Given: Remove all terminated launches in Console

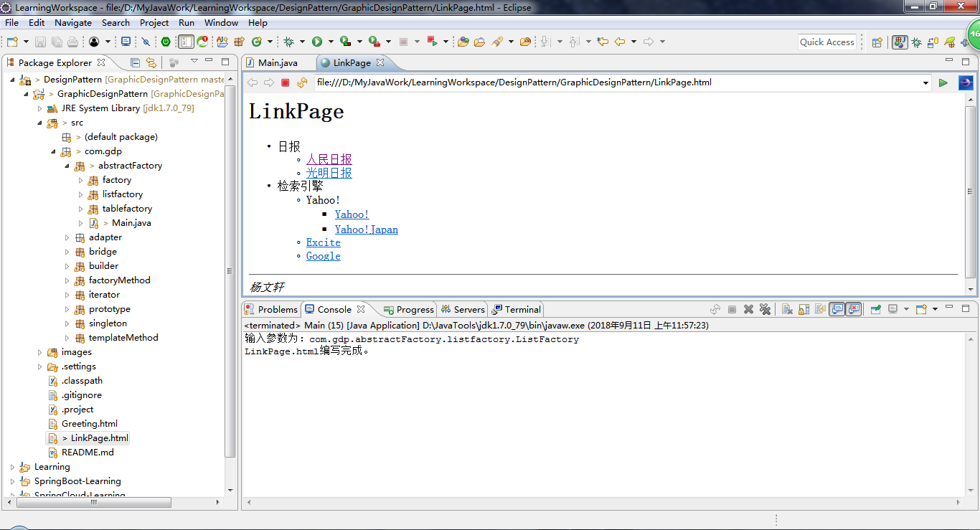Looking at the screenshot, I should (x=765, y=309).
